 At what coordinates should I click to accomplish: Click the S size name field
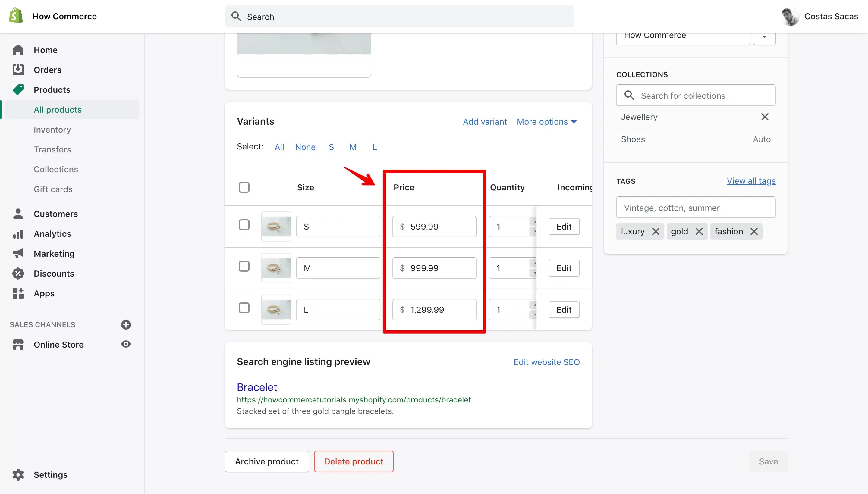[x=338, y=226]
